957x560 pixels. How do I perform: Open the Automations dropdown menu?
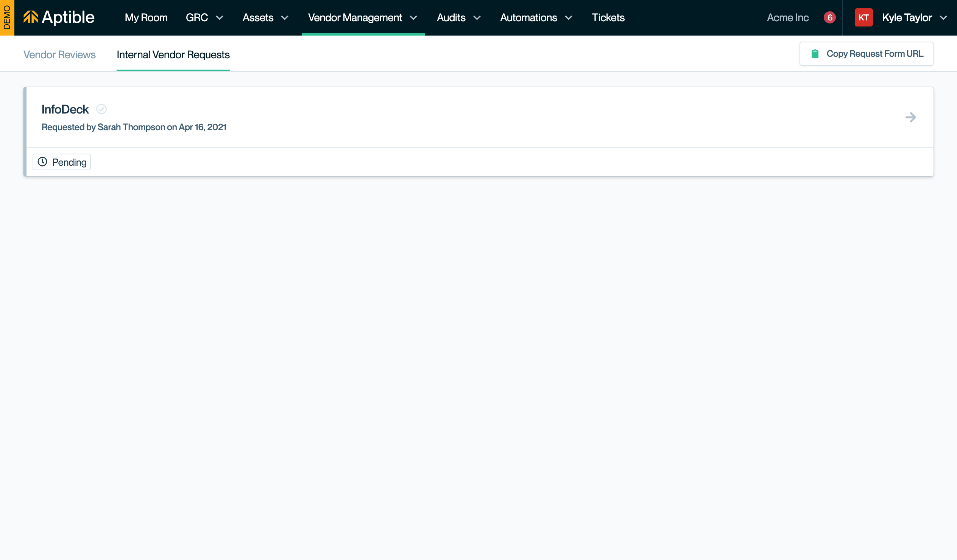tap(536, 17)
